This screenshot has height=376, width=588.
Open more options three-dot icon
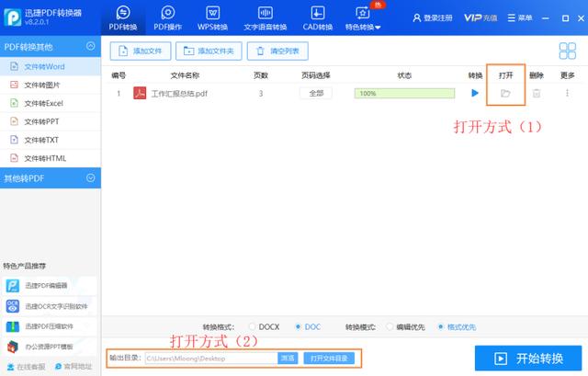click(x=567, y=93)
